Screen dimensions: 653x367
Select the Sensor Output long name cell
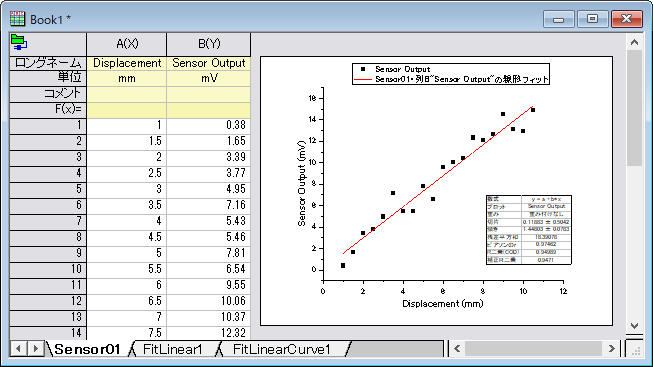209,63
